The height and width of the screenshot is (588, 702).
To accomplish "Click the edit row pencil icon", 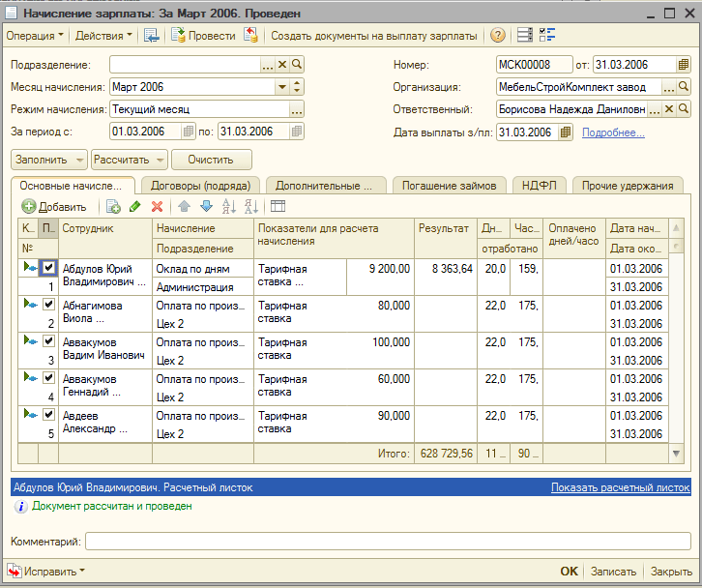I will (134, 206).
